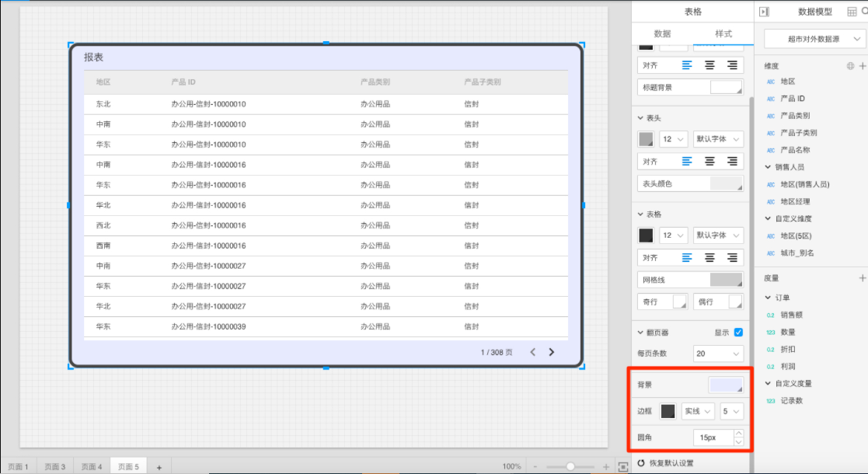Collapse the 销售人员 dimension group
Screen dimensions: 868x474
pos(769,167)
